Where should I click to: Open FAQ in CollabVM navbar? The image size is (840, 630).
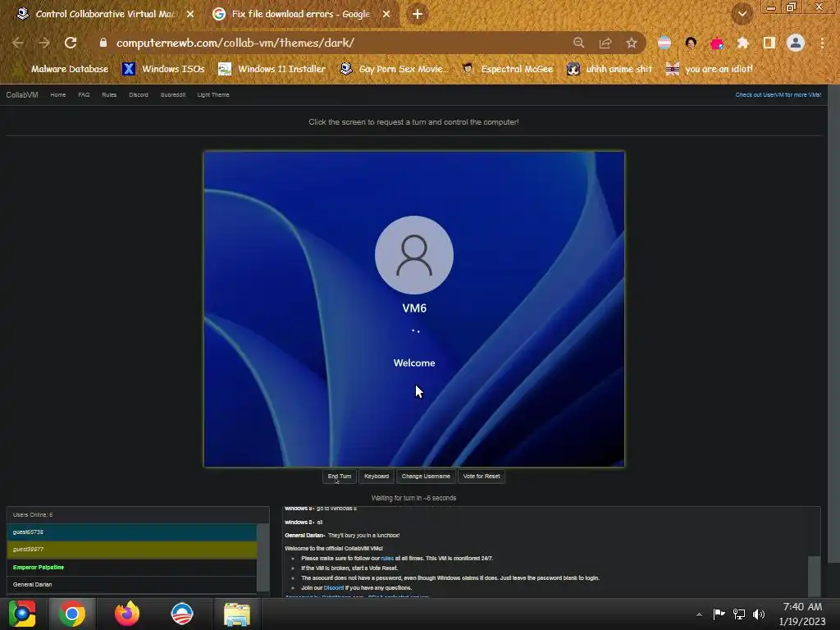(84, 95)
